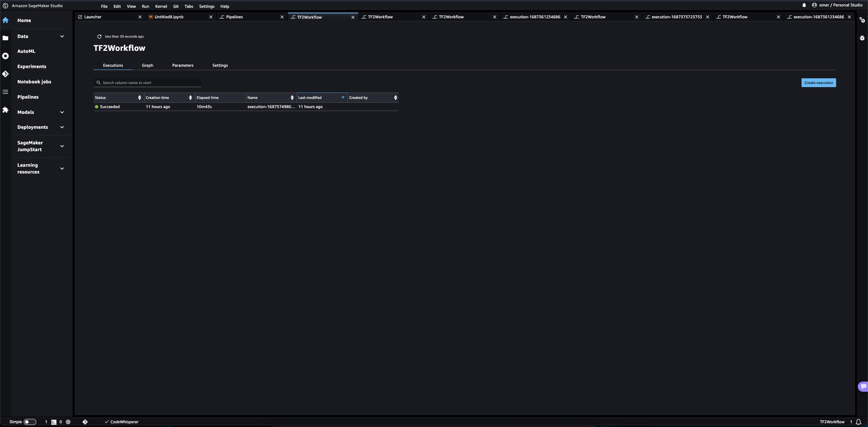
Task: Click the SageMaker Studio logo icon
Action: click(5, 6)
